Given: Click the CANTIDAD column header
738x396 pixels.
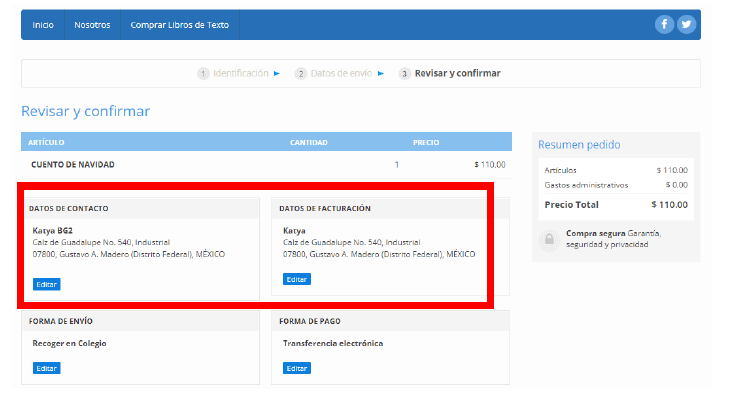Looking at the screenshot, I should (x=309, y=142).
